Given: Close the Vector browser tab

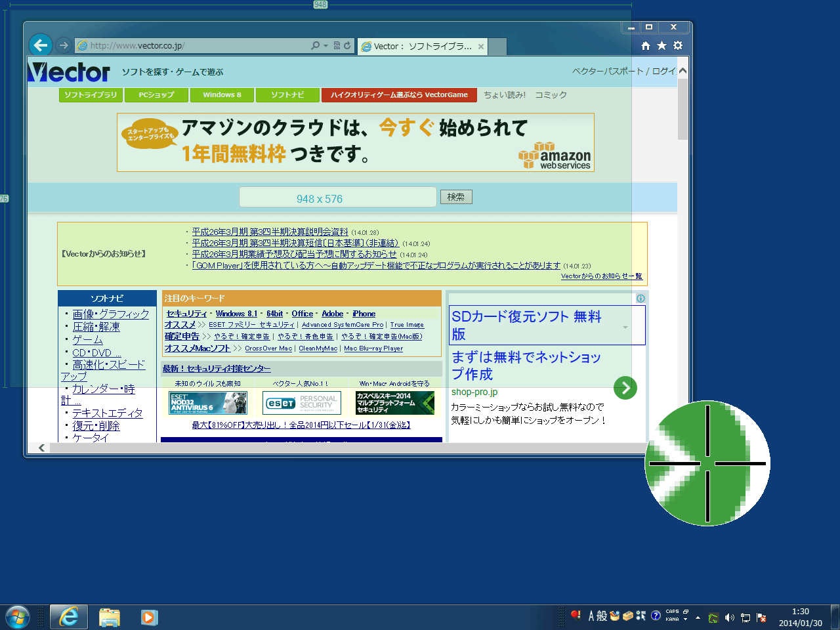Looking at the screenshot, I should [x=481, y=47].
